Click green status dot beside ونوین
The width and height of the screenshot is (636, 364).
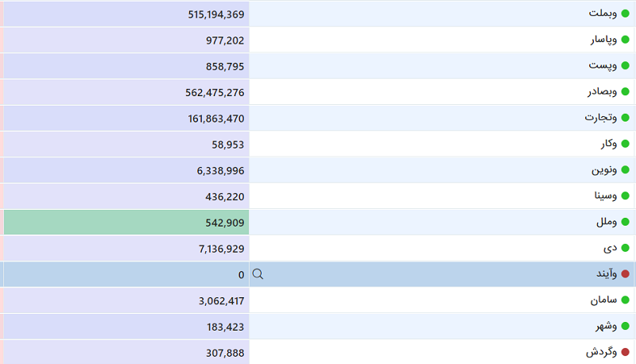click(625, 170)
